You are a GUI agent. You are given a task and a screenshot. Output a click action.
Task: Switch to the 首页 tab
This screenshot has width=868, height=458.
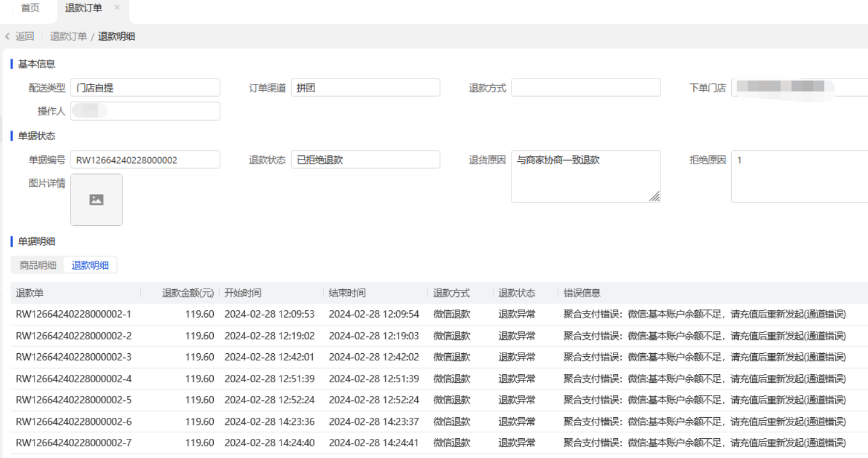(30, 8)
